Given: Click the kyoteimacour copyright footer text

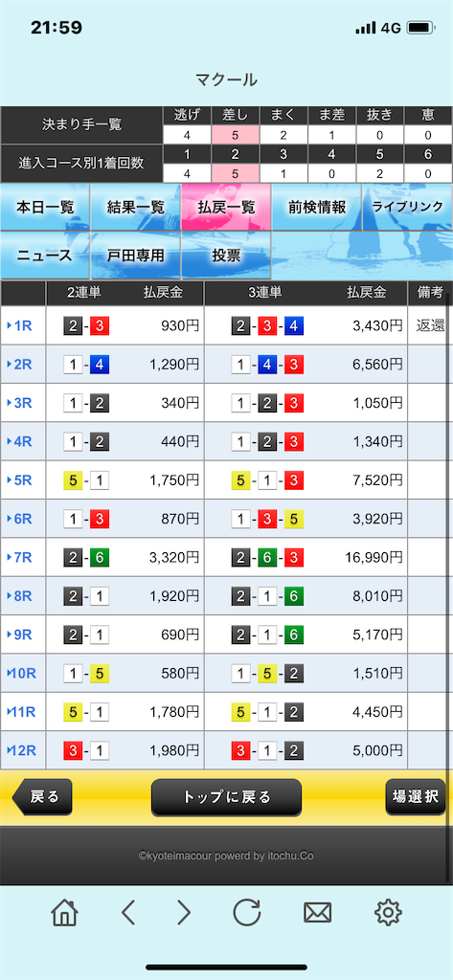Looking at the screenshot, I should click(x=226, y=857).
